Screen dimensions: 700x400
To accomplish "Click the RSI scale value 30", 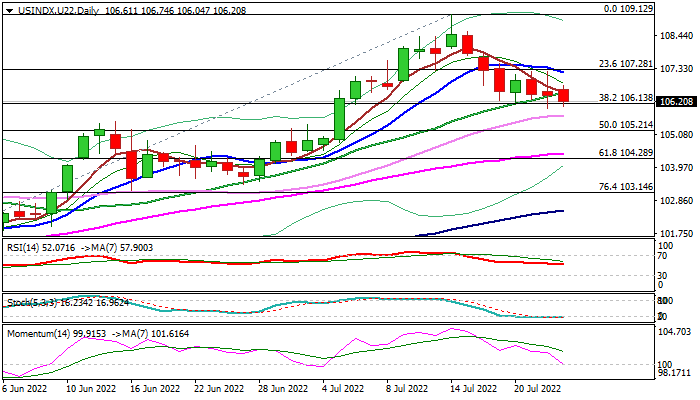I will pyautogui.click(x=662, y=275).
